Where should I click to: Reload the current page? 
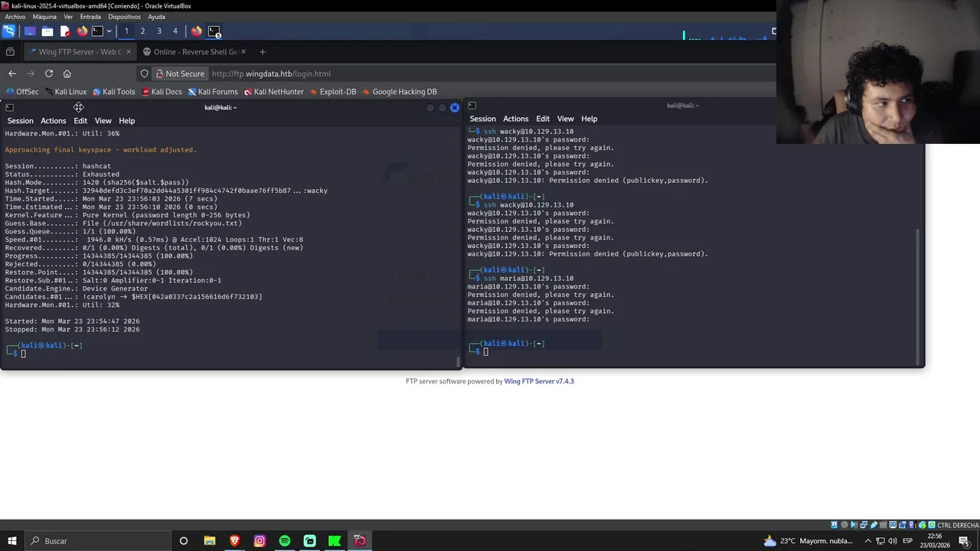click(x=49, y=73)
